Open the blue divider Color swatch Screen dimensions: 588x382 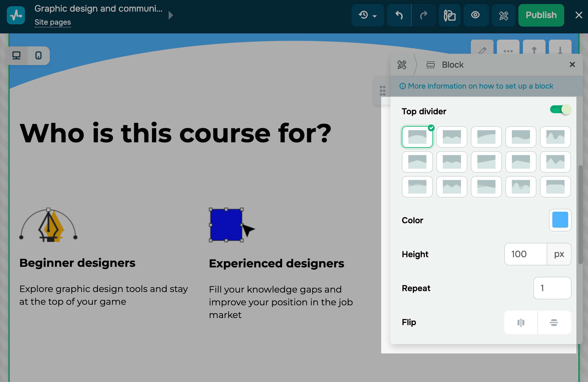[560, 220]
